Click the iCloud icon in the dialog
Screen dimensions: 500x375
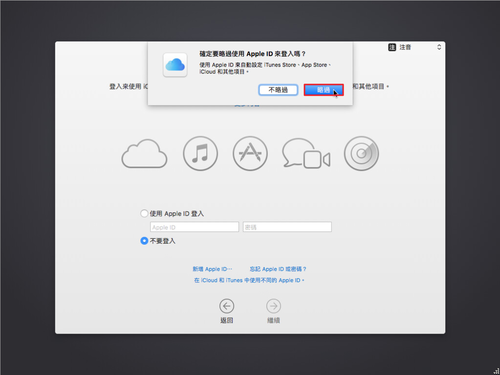[175, 65]
